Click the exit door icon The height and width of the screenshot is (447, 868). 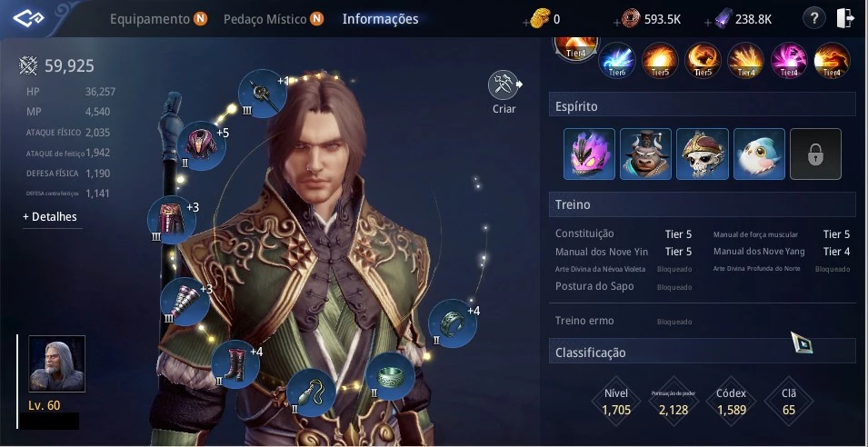[846, 19]
